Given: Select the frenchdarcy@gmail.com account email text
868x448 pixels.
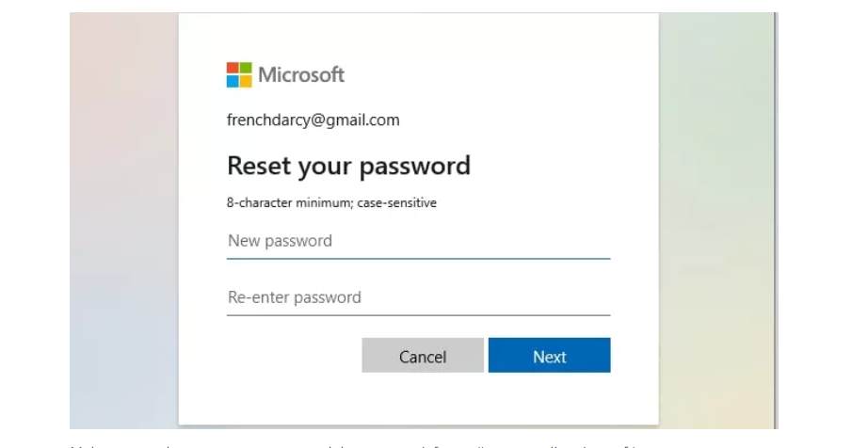Looking at the screenshot, I should tap(313, 120).
